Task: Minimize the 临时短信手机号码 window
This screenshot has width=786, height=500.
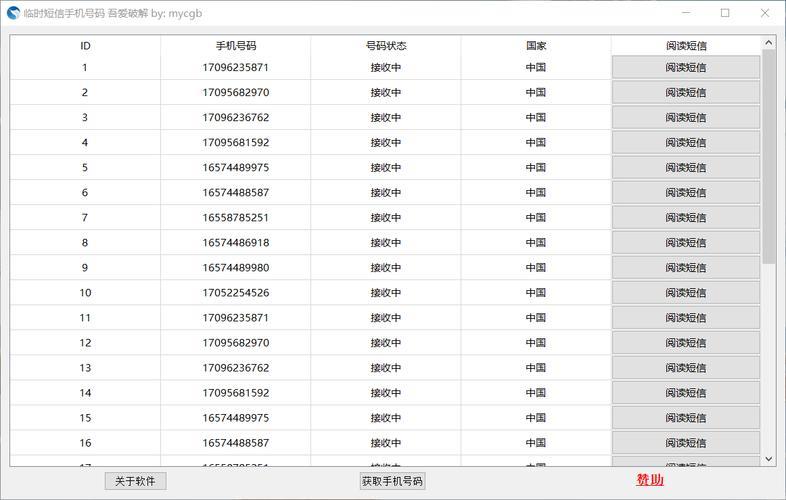Action: pyautogui.click(x=686, y=13)
